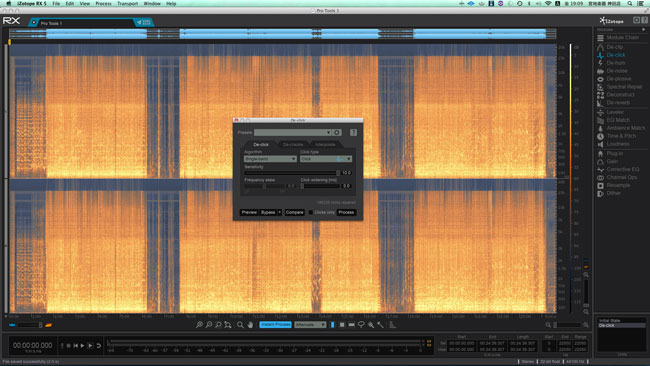Screen dimensions: 650x366
Task: Open the Edit menu
Action: [70, 3]
